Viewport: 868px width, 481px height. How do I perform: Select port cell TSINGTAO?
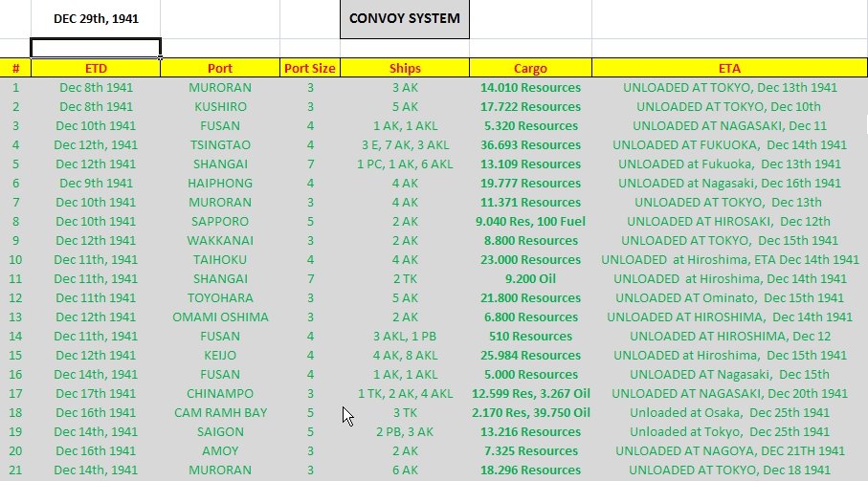pos(220,144)
